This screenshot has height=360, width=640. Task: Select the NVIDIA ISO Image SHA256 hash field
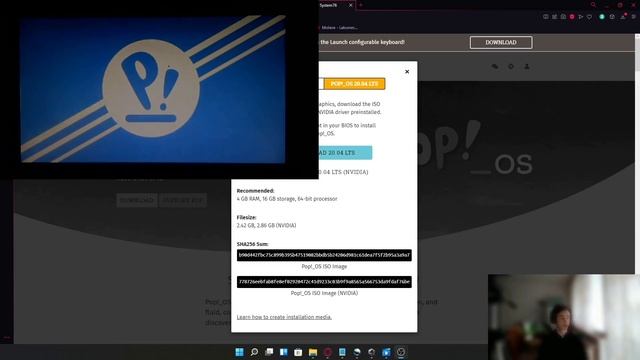324,282
